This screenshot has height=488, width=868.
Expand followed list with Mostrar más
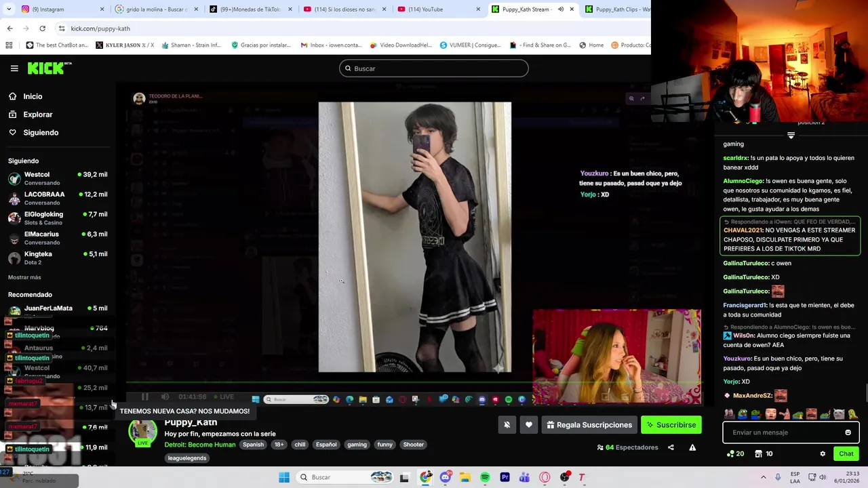tap(24, 277)
